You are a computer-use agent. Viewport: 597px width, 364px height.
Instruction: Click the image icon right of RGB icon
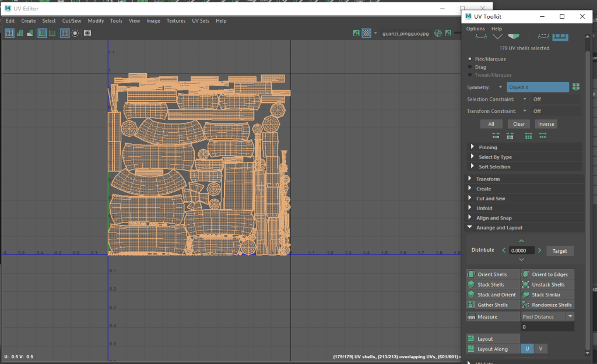448,33
